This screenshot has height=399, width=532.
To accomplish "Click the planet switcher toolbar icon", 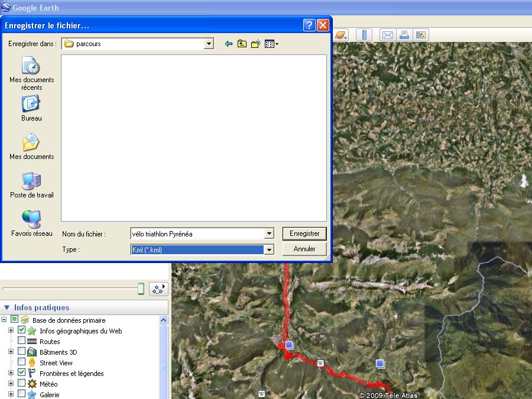I will 341,35.
